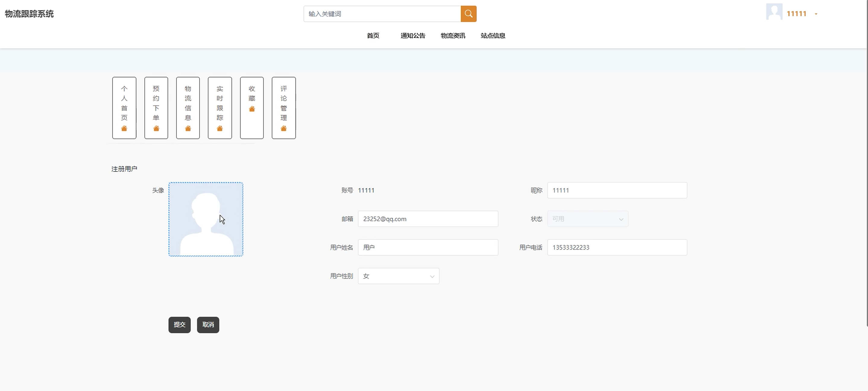
Task: Click the orange search magnifier button
Action: (468, 14)
